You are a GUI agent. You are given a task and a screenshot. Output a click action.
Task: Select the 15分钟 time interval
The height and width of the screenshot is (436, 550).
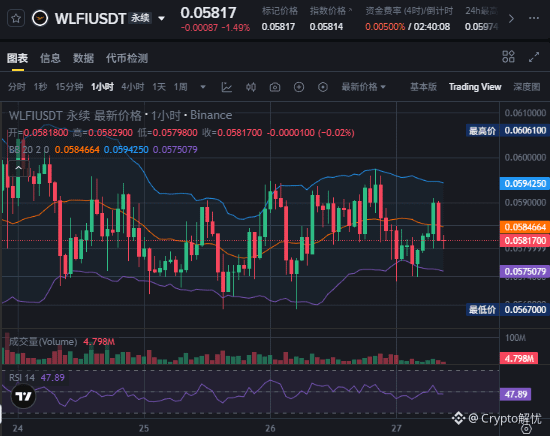coord(69,87)
